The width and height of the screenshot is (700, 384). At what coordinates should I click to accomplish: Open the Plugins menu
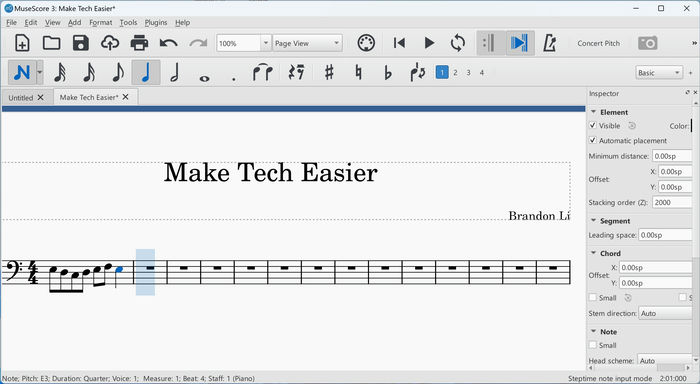coord(156,22)
